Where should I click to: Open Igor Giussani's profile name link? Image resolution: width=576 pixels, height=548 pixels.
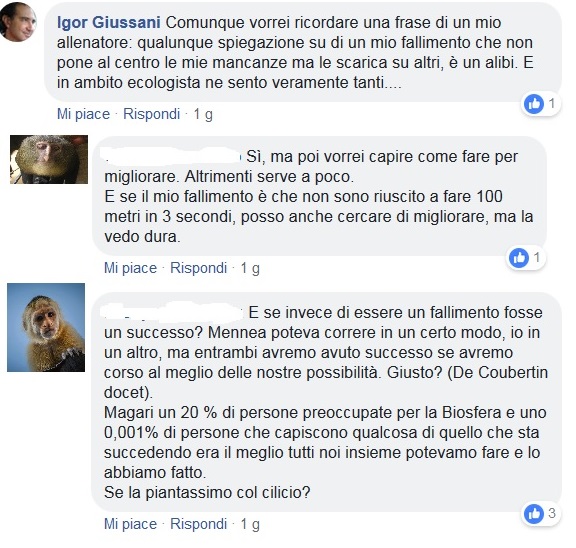click(109, 23)
